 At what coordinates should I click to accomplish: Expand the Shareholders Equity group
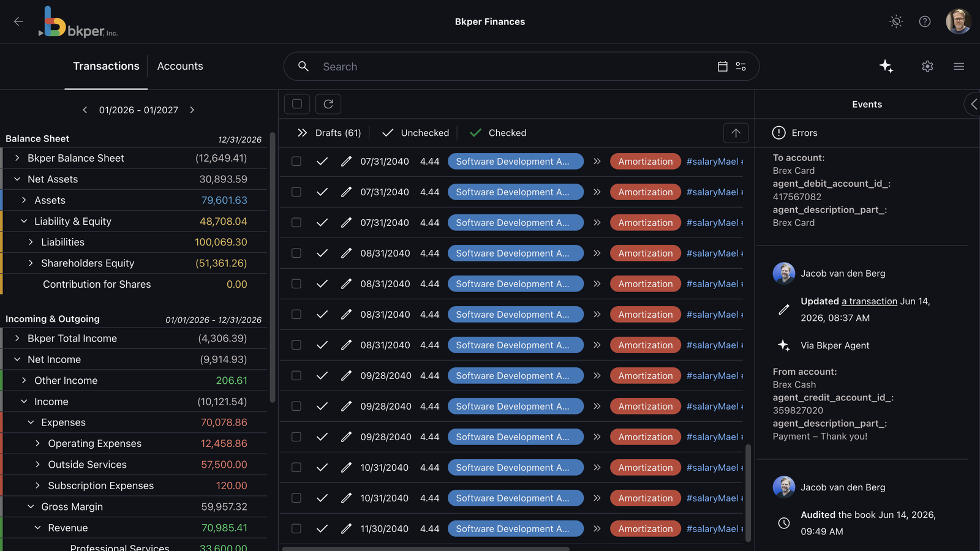[31, 263]
